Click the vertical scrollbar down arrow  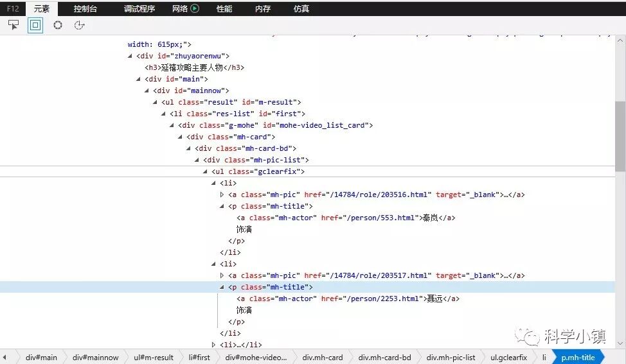[620, 343]
